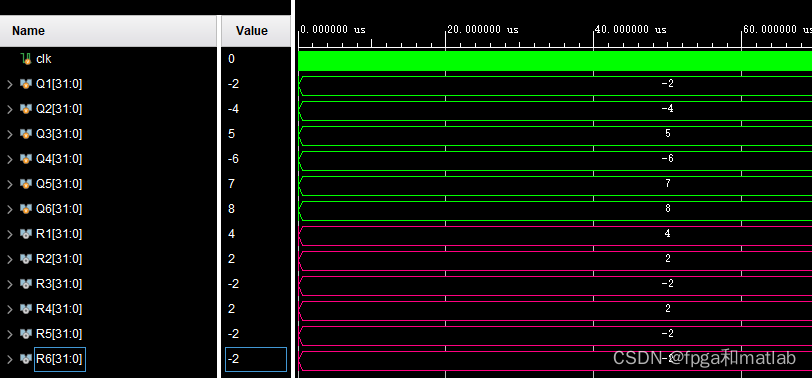The image size is (812, 378).
Task: Expand the R5[31:0] bus signal
Action: coord(10,334)
